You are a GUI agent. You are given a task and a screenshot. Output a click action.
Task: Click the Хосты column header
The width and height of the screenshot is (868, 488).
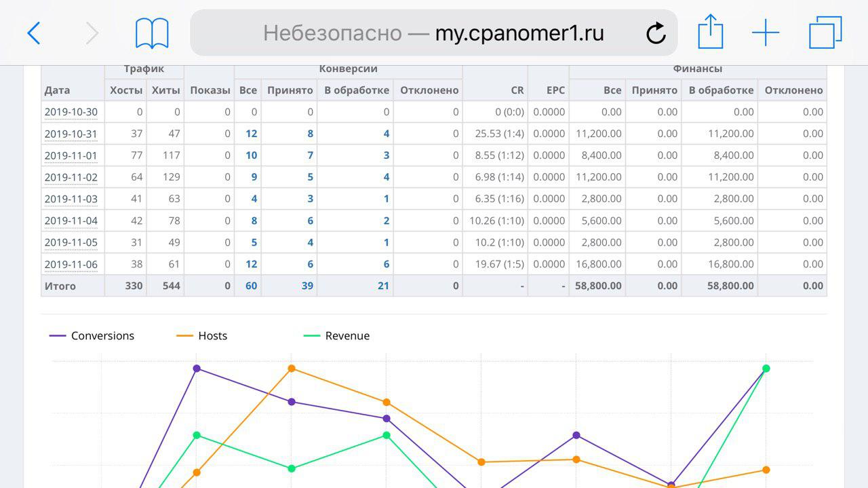tap(126, 90)
